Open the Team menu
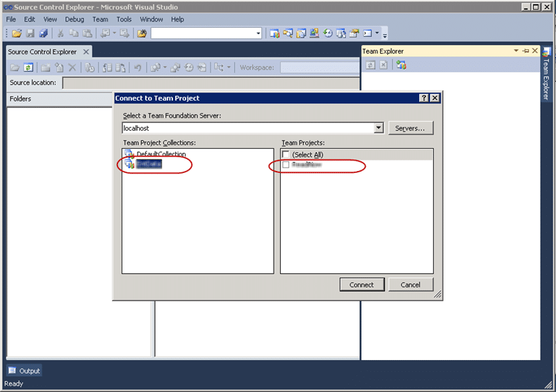The width and height of the screenshot is (556, 392). [100, 19]
